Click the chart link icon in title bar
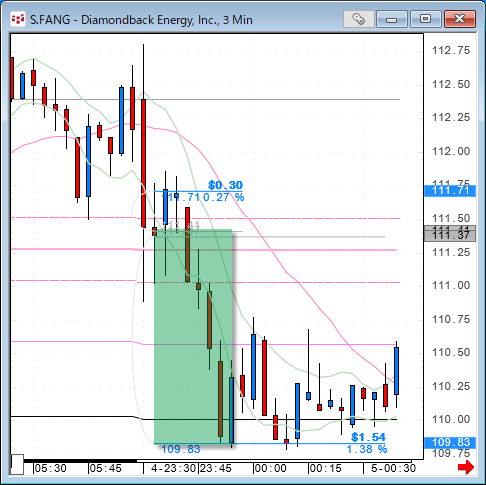Viewport: 486px width, 485px height. (x=359, y=19)
